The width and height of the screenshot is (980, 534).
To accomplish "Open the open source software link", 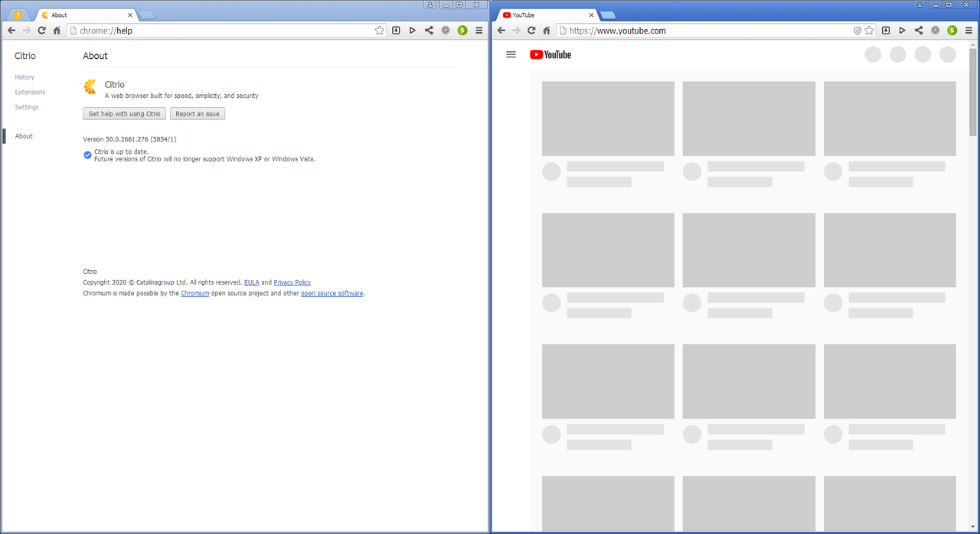I will point(332,293).
